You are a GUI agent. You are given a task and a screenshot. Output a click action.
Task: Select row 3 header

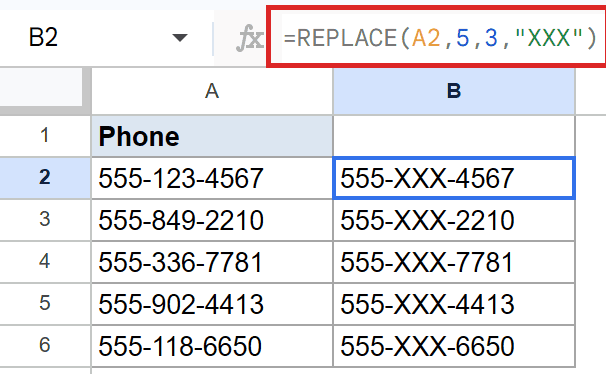pyautogui.click(x=45, y=220)
